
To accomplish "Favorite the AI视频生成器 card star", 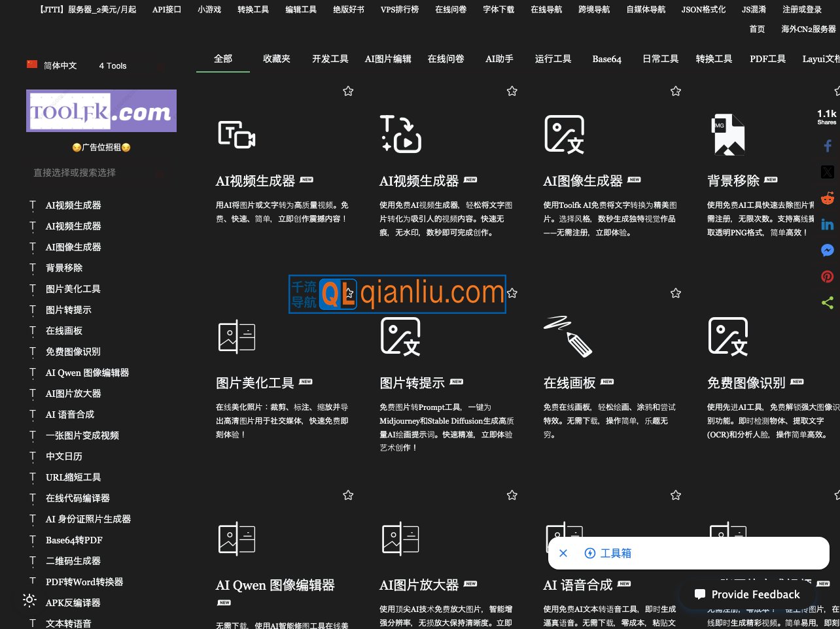I will click(348, 91).
